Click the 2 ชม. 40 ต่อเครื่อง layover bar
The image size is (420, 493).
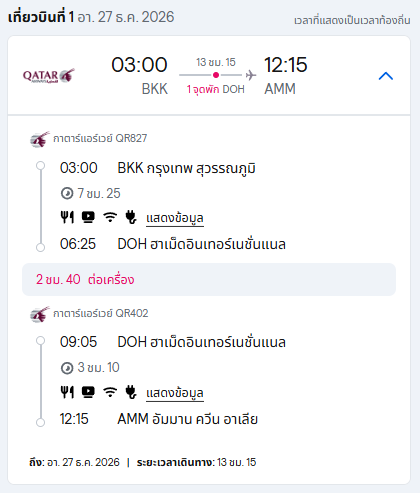(x=209, y=279)
